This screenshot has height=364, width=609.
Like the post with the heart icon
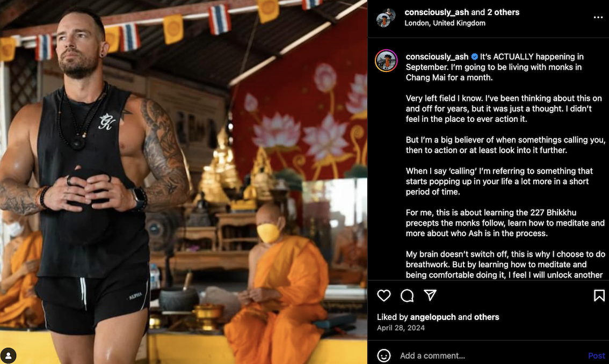point(384,296)
